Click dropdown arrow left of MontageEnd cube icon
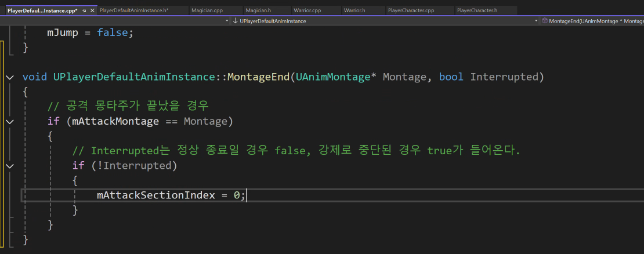This screenshot has width=644, height=254. (537, 21)
